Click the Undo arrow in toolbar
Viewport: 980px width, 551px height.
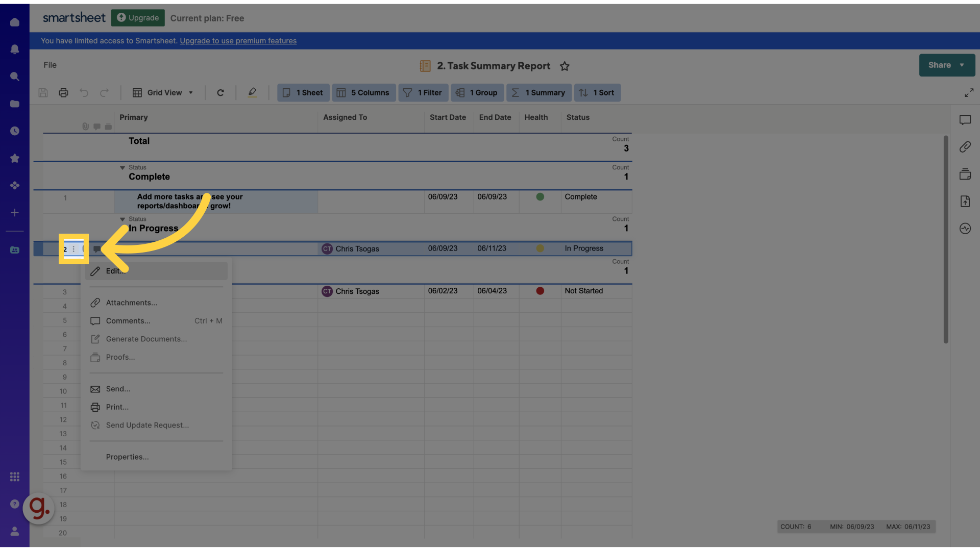pos(84,92)
